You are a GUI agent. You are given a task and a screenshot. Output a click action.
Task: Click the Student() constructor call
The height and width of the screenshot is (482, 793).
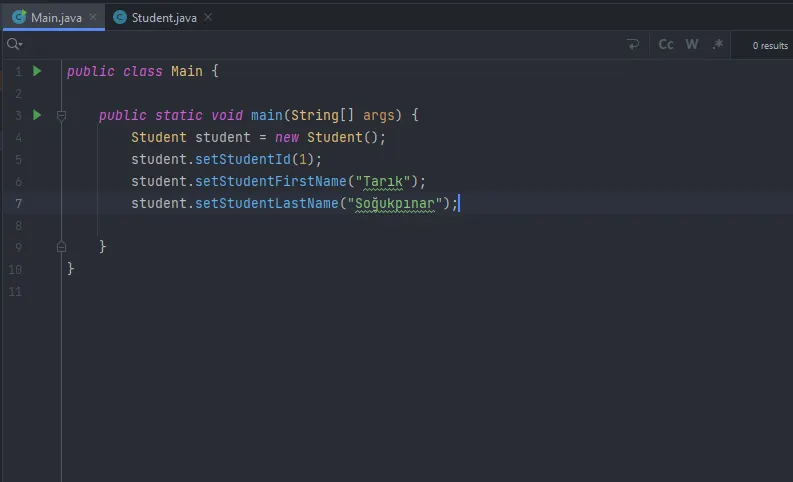pos(342,138)
